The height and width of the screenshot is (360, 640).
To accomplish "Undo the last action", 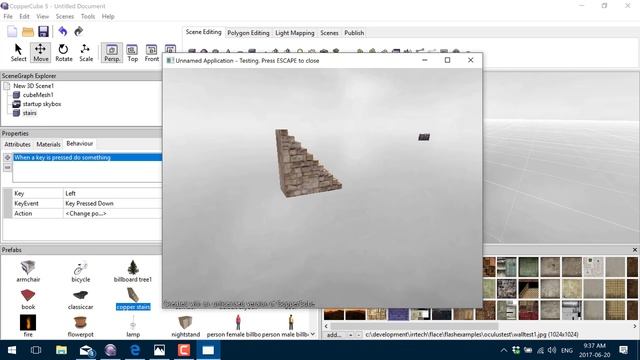I will click(63, 31).
